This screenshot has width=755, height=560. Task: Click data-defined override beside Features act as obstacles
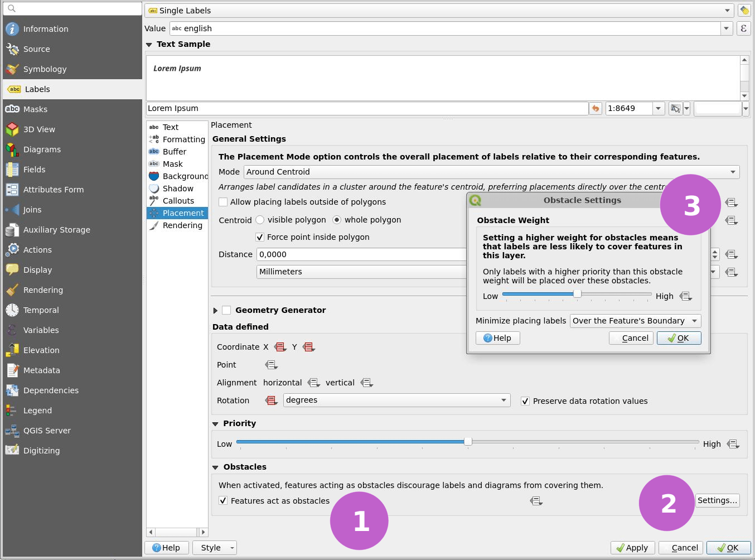pyautogui.click(x=536, y=500)
